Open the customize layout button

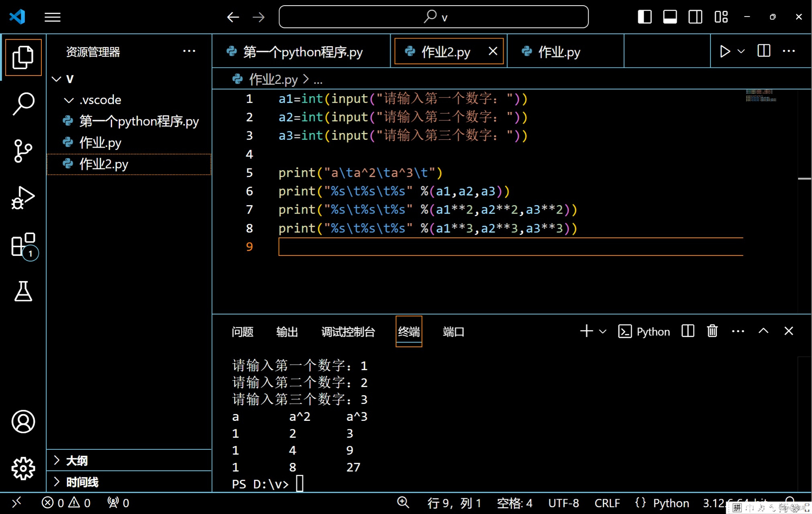pos(721,17)
